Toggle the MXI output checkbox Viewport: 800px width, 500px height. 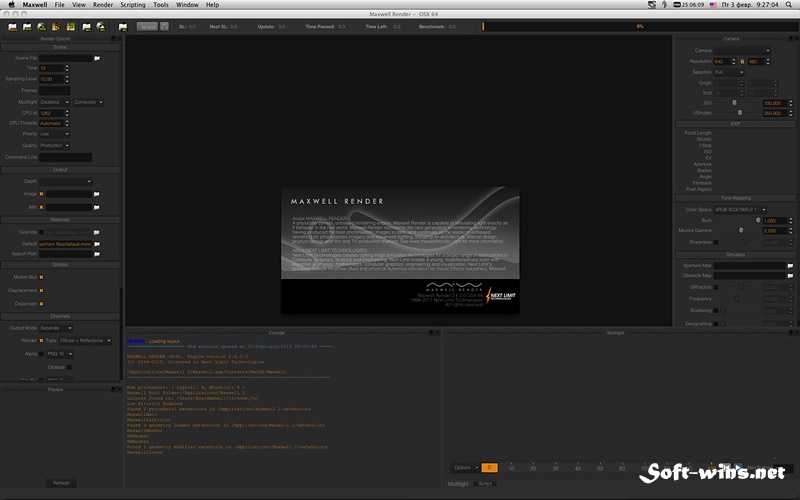click(x=41, y=207)
